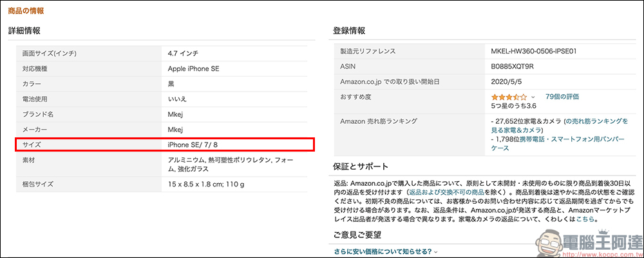Select the 2020/5/5 listing date value

(x=507, y=81)
